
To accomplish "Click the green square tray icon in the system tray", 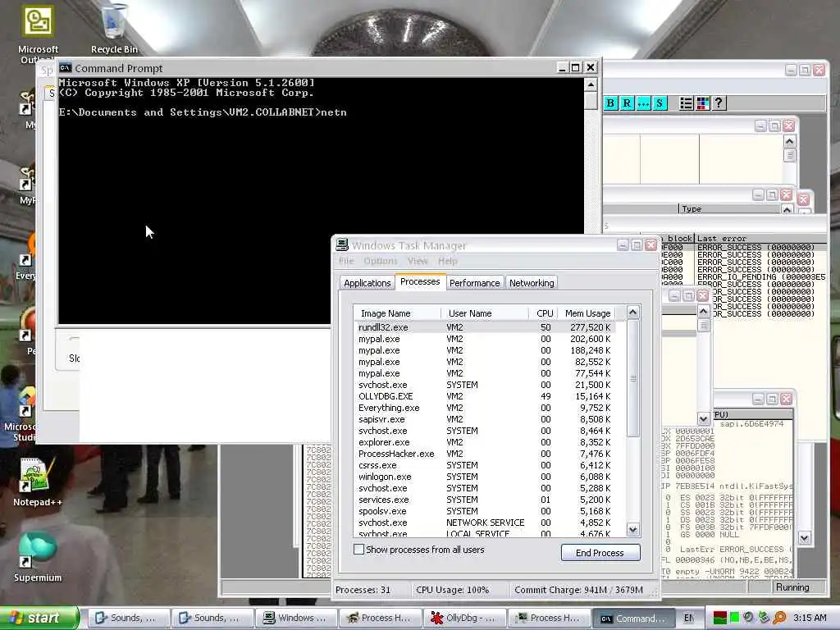I will pyautogui.click(x=734, y=618).
